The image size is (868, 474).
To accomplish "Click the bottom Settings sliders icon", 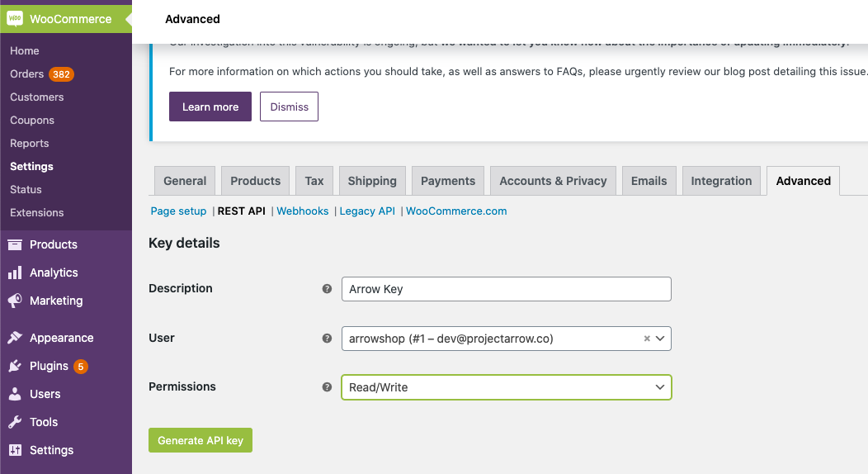I will click(x=15, y=450).
